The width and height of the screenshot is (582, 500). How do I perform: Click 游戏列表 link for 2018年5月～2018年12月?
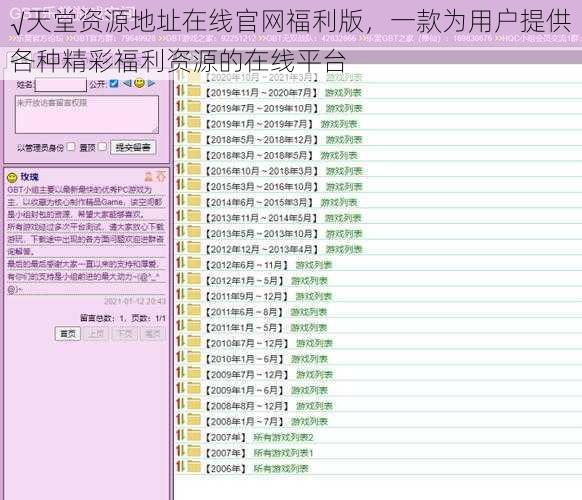coord(344,140)
